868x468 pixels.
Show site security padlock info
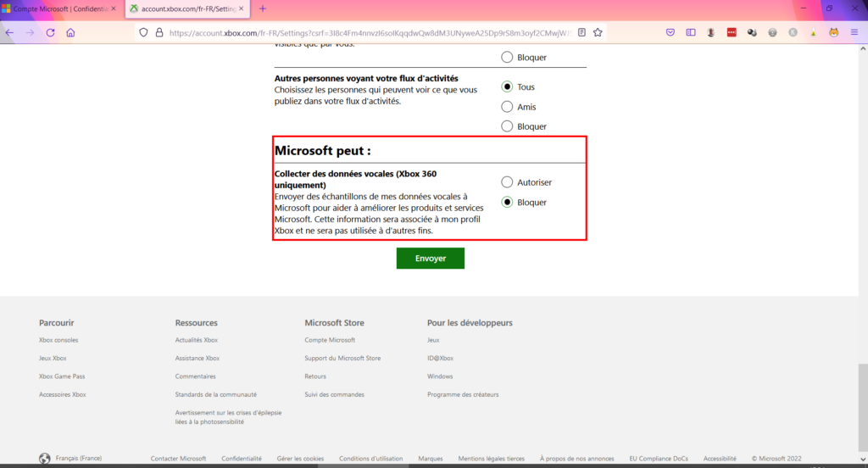point(159,33)
